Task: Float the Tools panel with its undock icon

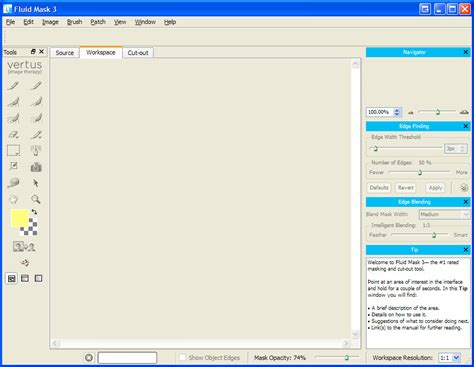Action: point(33,52)
